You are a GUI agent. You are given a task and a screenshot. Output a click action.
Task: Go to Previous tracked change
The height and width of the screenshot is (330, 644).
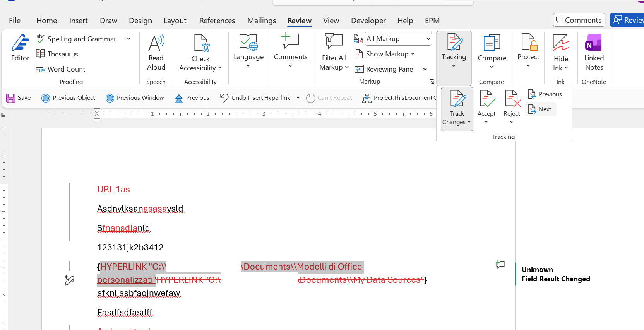[545, 94]
